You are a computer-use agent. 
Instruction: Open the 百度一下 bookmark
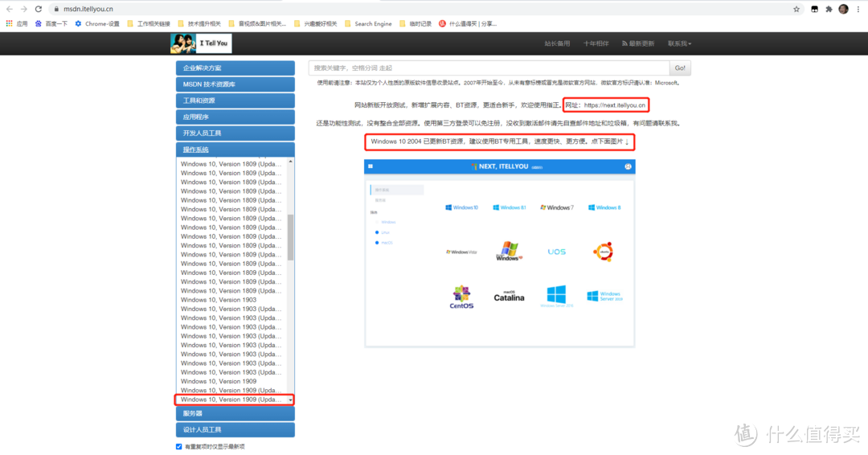coord(51,24)
